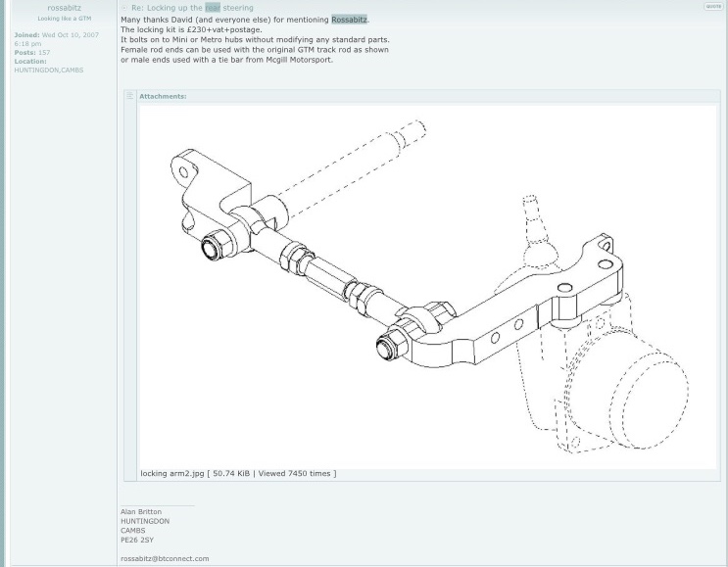Open the locking arm drawing attachment image
This screenshot has width=728, height=567.
[427, 284]
